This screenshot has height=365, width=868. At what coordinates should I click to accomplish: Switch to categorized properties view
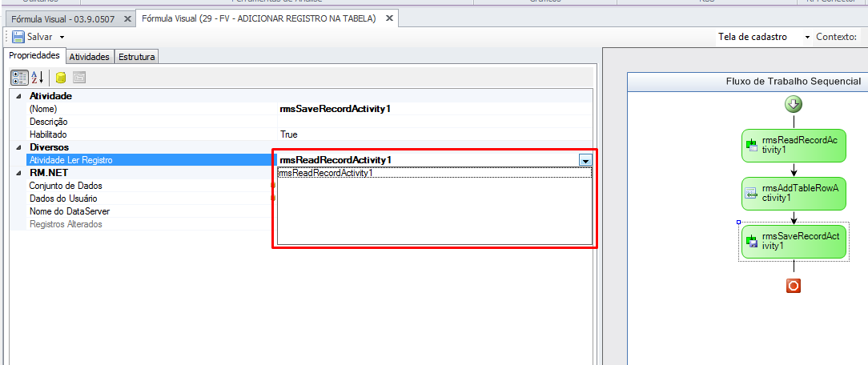(19, 77)
